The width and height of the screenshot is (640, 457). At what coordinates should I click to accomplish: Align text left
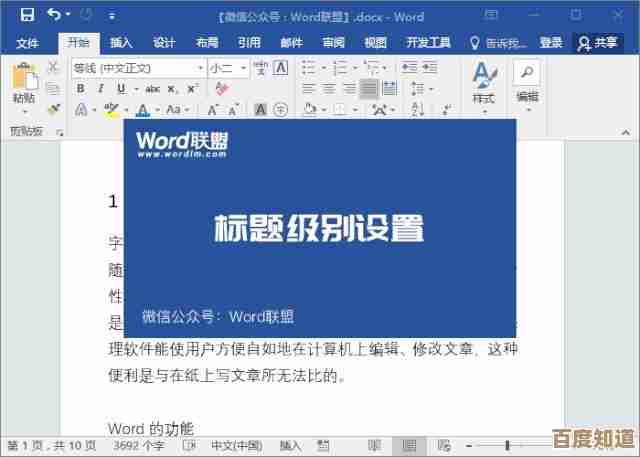tap(309, 88)
